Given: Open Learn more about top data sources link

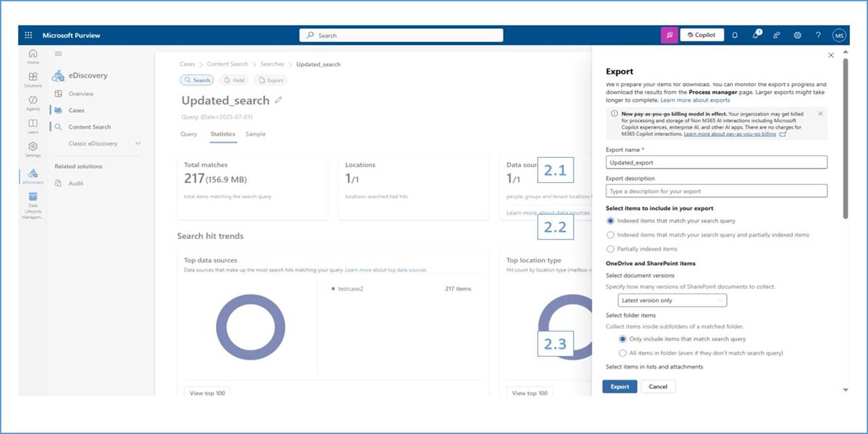Looking at the screenshot, I should tap(385, 270).
